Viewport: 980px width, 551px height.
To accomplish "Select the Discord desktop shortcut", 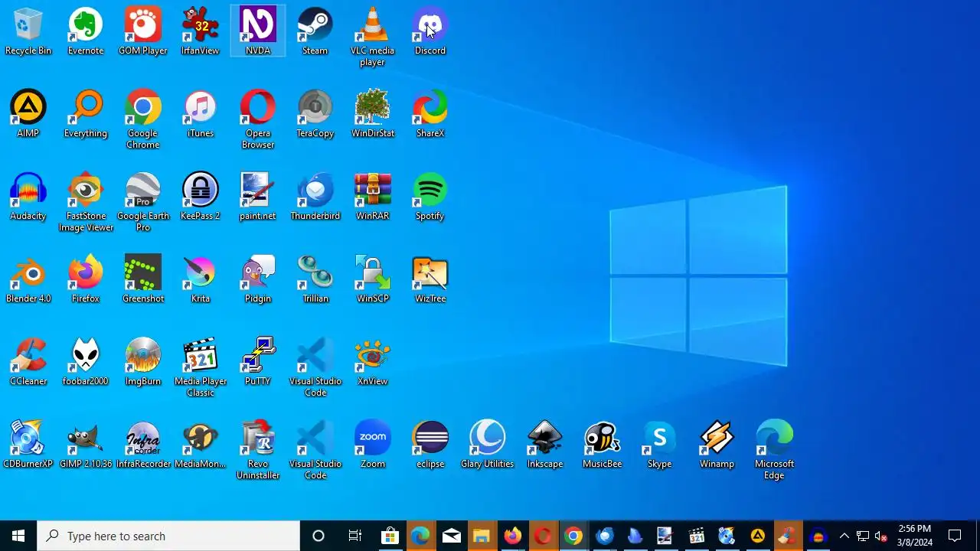I will (x=430, y=31).
